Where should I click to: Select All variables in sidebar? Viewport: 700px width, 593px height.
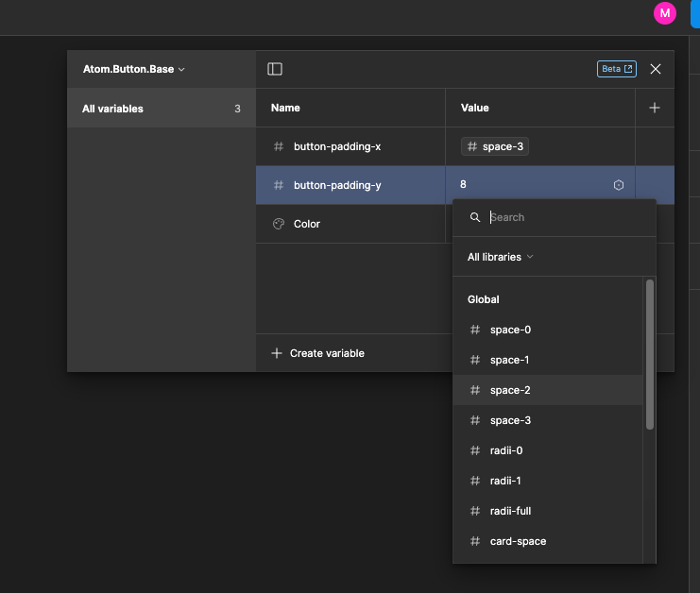click(x=161, y=109)
